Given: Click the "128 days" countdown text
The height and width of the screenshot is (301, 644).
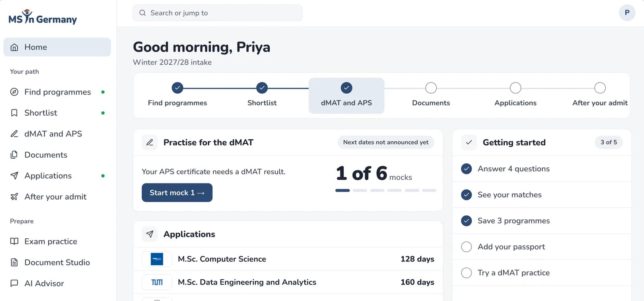Looking at the screenshot, I should point(417,259).
